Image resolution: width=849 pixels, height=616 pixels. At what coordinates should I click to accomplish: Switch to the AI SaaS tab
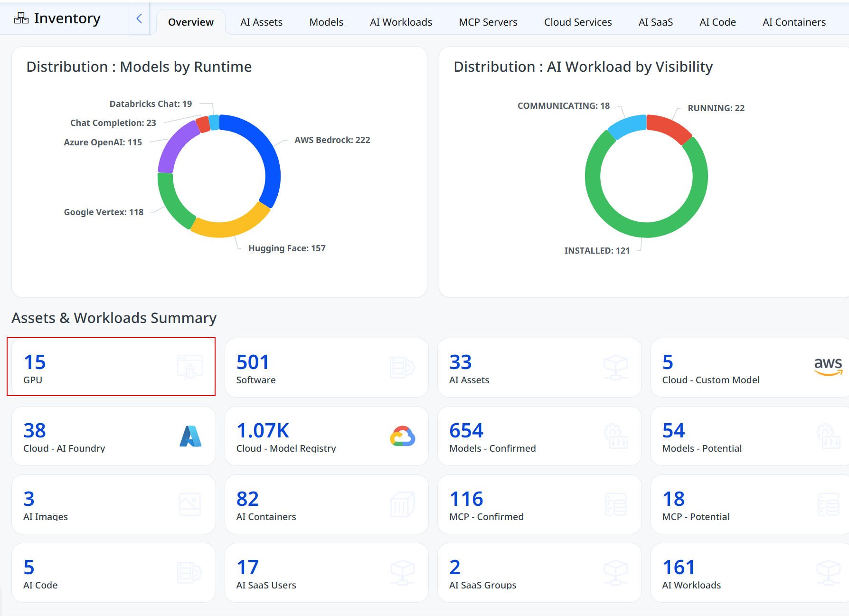pos(655,22)
